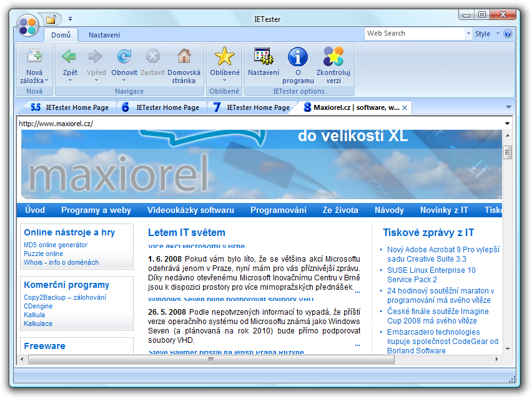Open Nastavení settings icon in ribbon
Screen dimensions: 532x399
(x=264, y=56)
